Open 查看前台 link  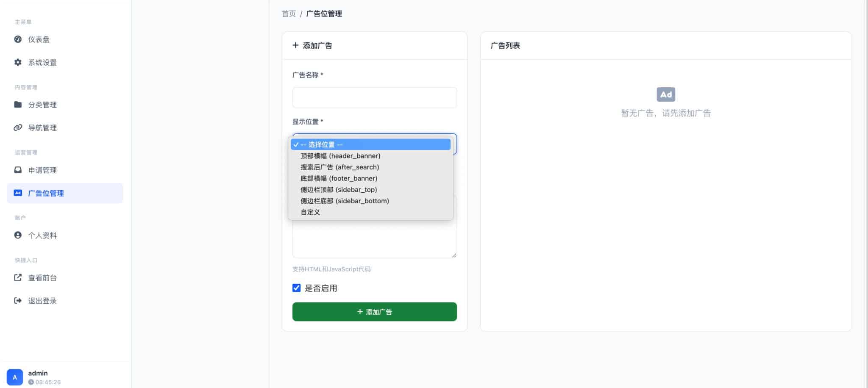tap(65, 277)
